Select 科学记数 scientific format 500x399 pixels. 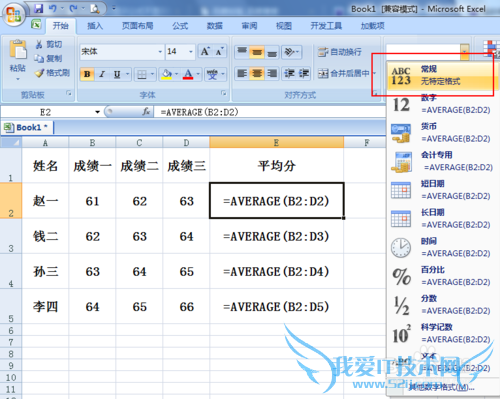pyautogui.click(x=442, y=334)
